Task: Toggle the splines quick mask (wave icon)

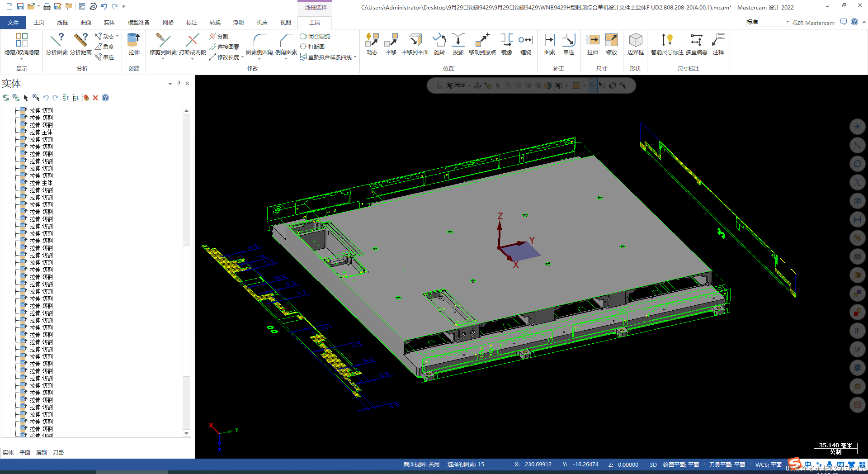Action: click(857, 182)
